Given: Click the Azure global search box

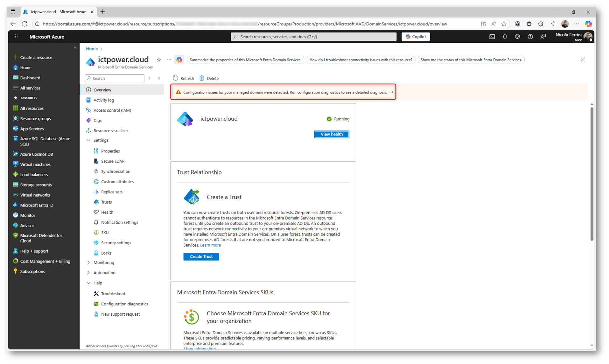Looking at the screenshot, I should click(314, 37).
